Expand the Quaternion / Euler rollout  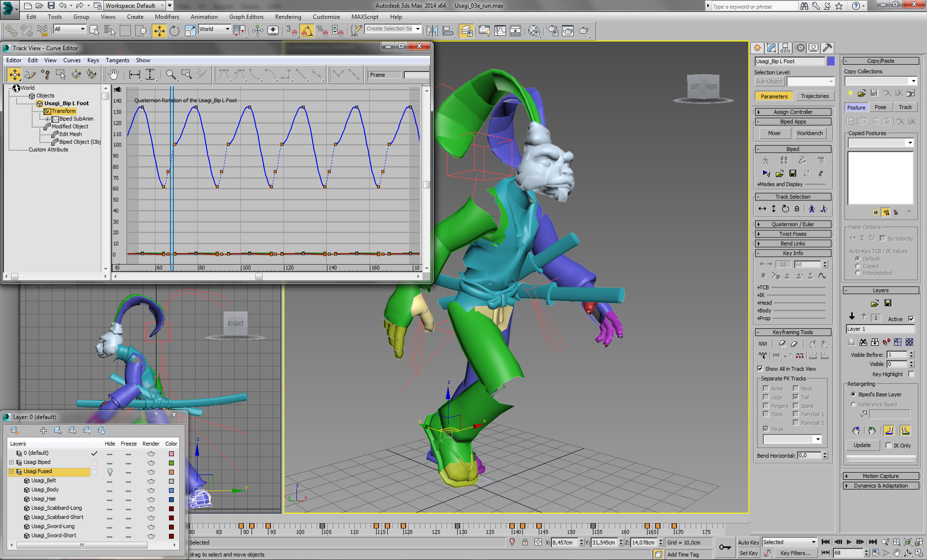click(x=793, y=224)
